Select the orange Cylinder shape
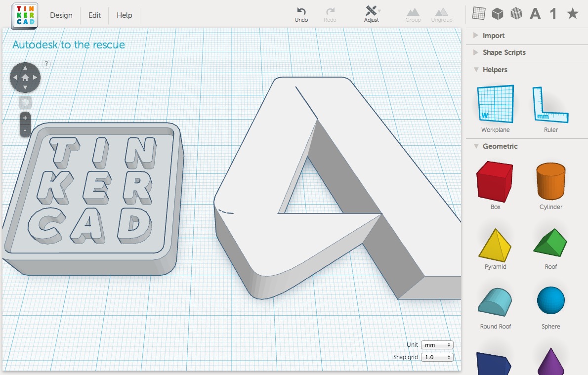Screen dimensions: 588x375 click(550, 181)
